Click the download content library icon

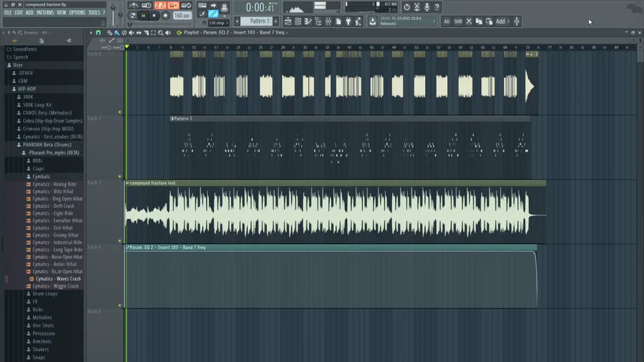coord(373,21)
